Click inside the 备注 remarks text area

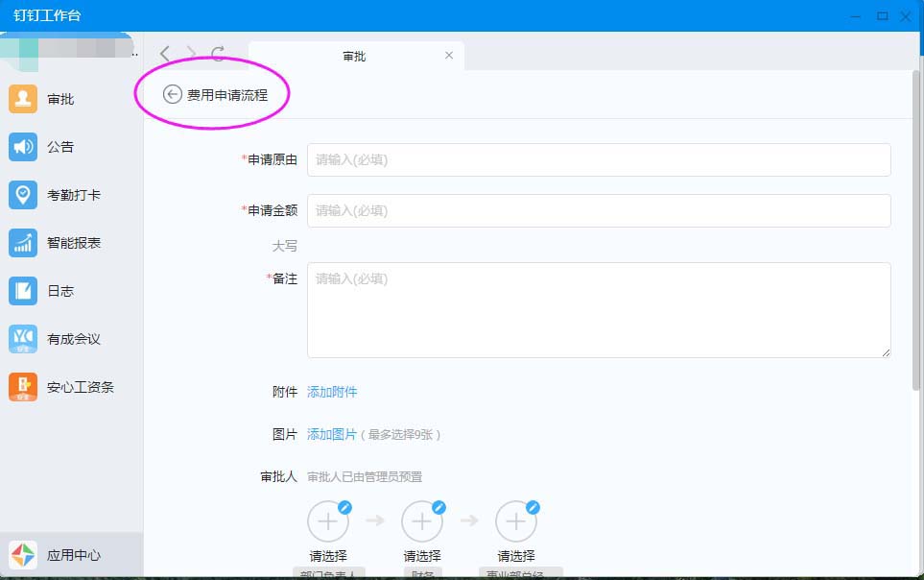point(599,310)
